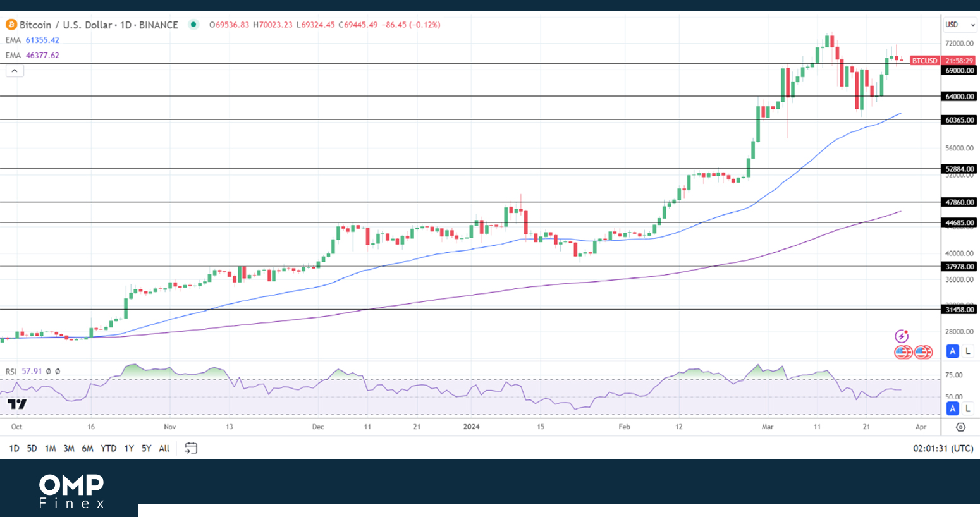Select the 6M time range
This screenshot has width=980, height=517.
click(x=87, y=448)
